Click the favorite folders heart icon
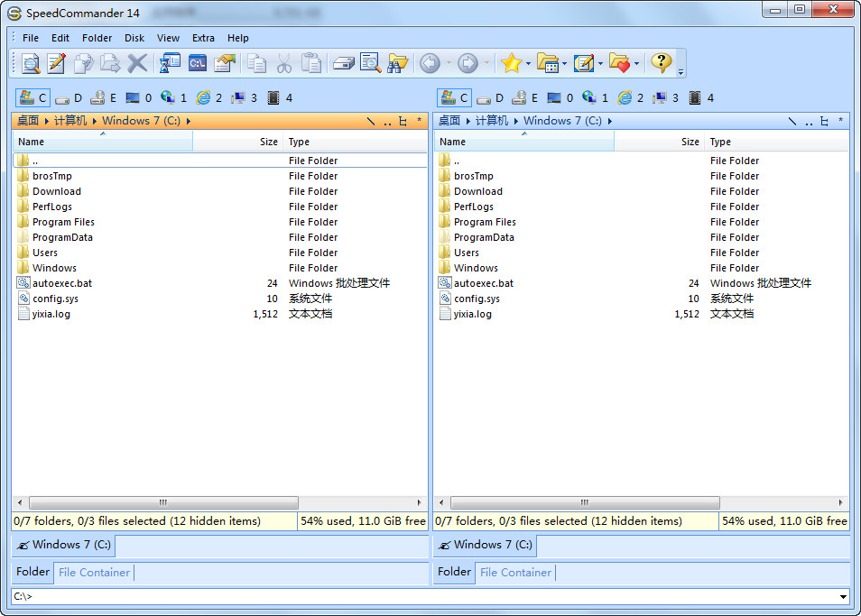Image resolution: width=861 pixels, height=616 pixels. tap(620, 63)
